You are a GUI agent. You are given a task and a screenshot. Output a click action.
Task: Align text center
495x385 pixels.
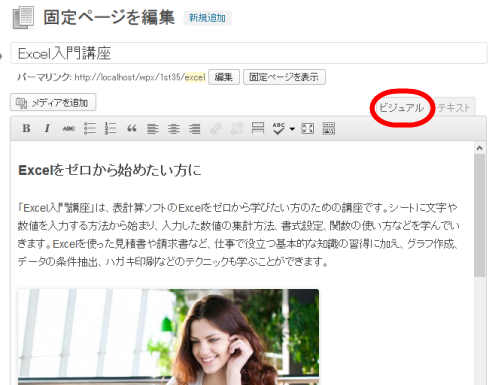click(x=174, y=128)
